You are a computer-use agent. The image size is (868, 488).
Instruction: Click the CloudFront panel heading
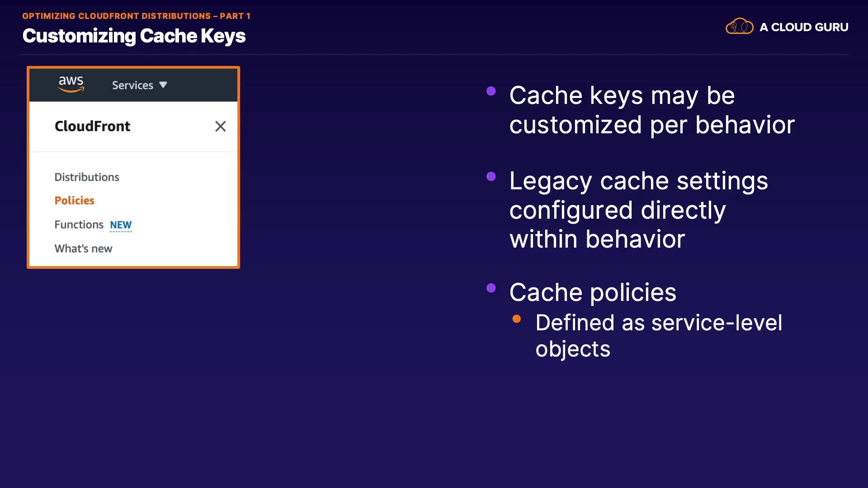point(92,127)
